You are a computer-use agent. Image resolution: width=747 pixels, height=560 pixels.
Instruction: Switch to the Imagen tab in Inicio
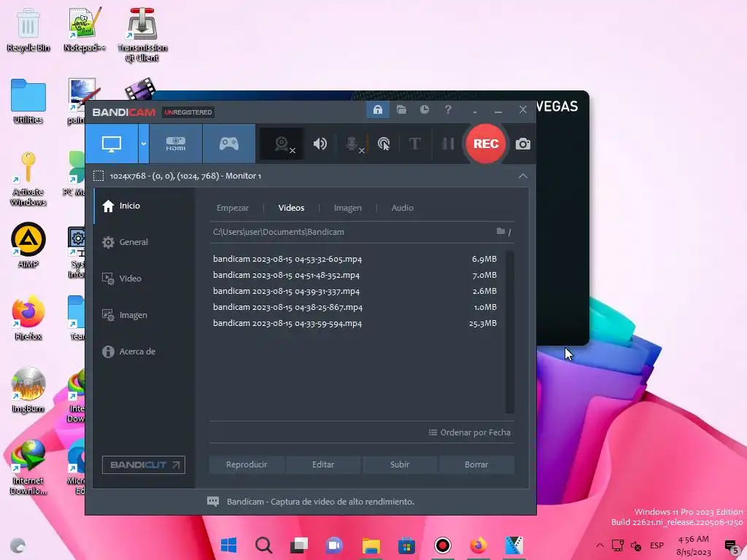coord(348,208)
